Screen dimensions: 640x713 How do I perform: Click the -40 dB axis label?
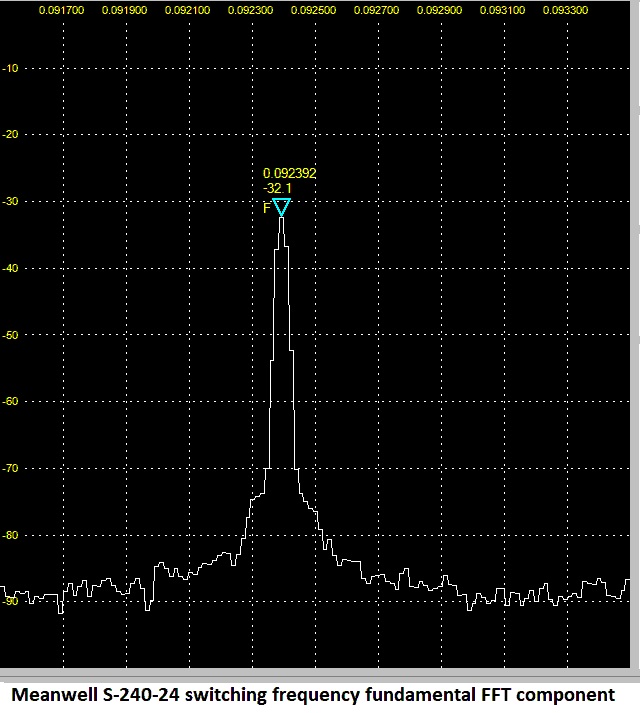click(x=10, y=268)
